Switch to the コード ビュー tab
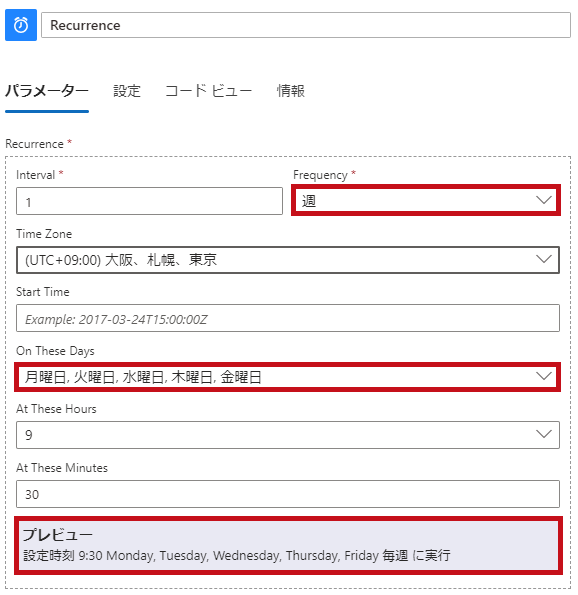 pos(208,91)
